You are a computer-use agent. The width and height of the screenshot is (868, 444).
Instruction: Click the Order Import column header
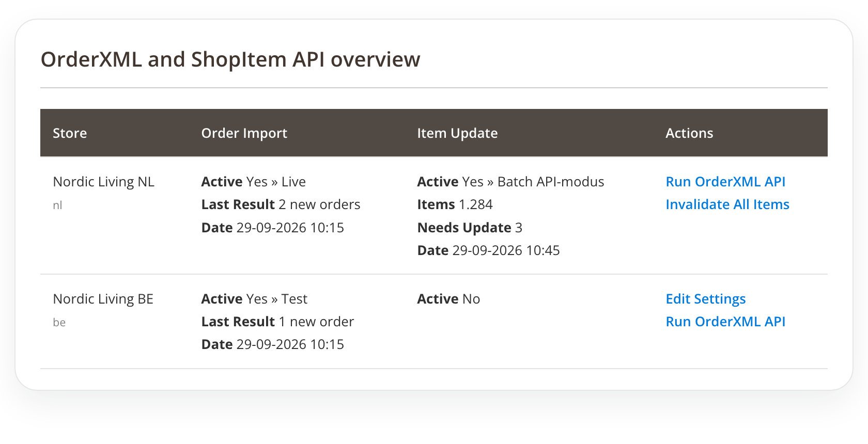pos(244,133)
